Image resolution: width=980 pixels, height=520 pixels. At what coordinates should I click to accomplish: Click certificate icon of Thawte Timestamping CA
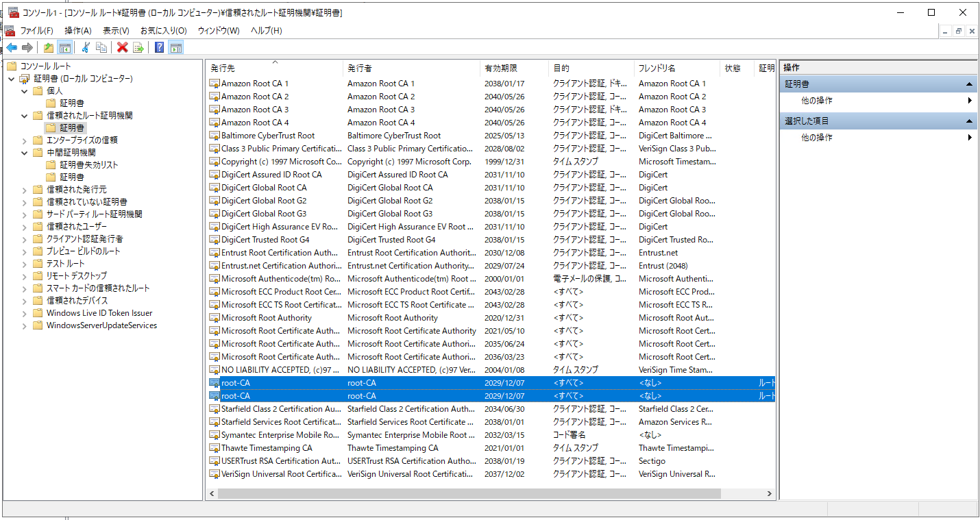tap(215, 448)
